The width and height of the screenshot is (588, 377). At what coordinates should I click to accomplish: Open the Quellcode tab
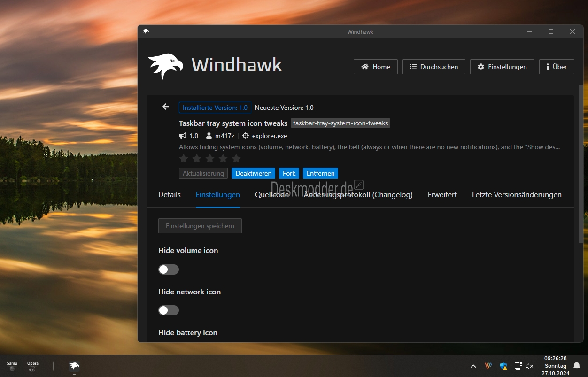pos(272,195)
